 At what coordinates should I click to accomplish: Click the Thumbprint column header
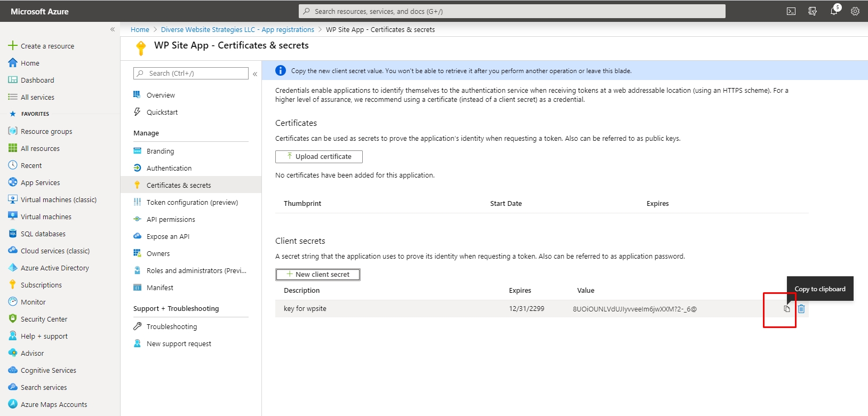click(x=302, y=203)
